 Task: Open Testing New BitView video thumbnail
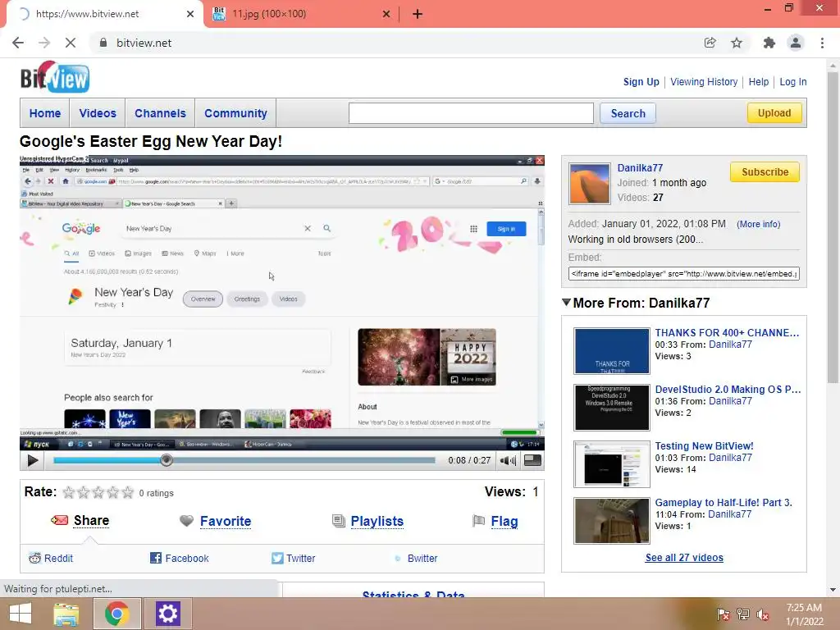pyautogui.click(x=611, y=464)
